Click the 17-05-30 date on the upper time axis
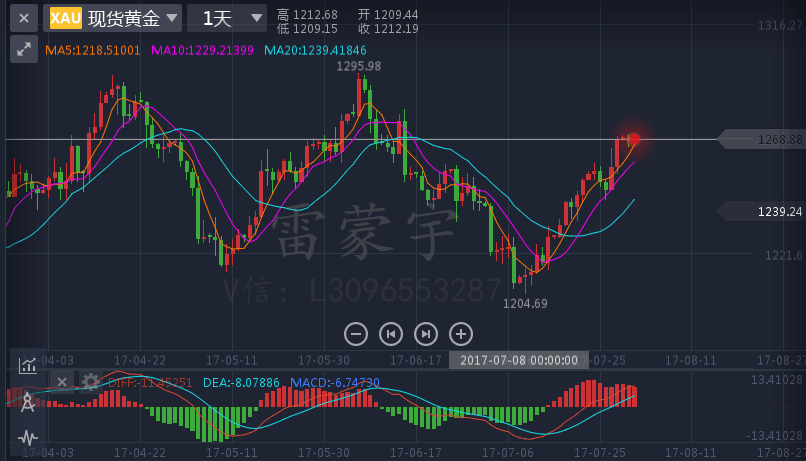The image size is (806, 461). pyautogui.click(x=324, y=360)
